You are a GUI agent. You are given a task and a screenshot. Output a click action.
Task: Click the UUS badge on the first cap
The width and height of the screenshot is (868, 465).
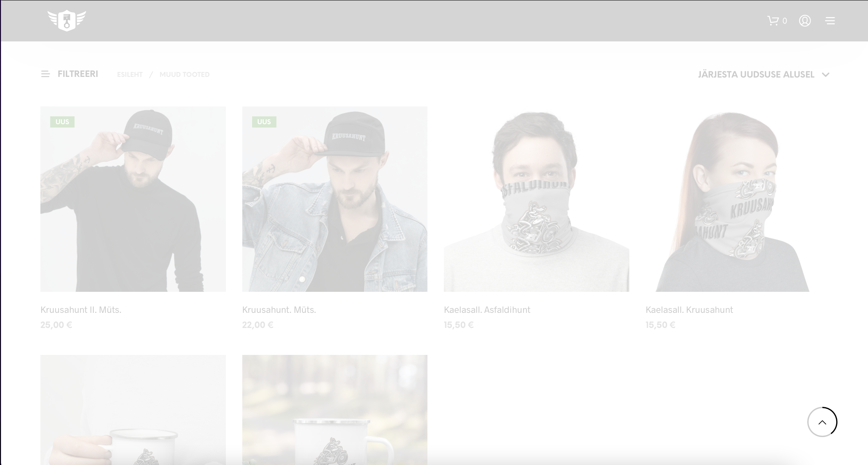[x=62, y=122]
